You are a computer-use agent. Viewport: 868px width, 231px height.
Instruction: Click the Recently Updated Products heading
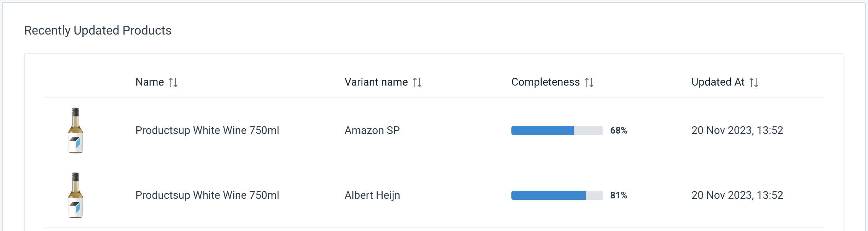click(98, 30)
